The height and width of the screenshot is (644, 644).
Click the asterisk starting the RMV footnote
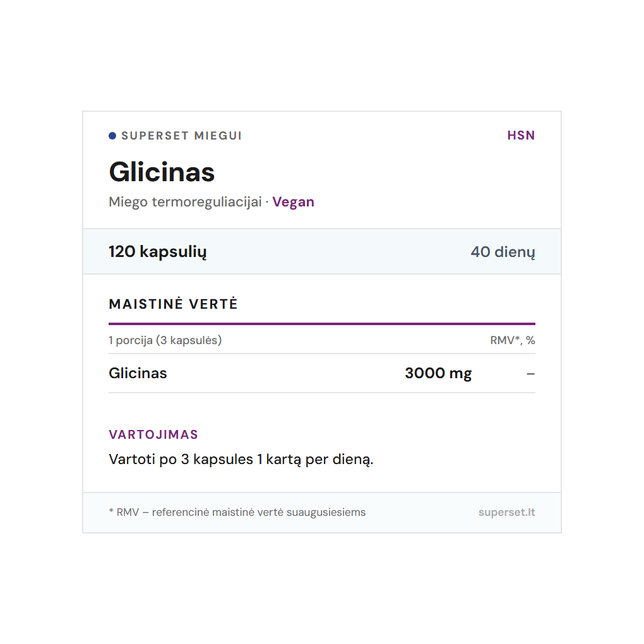pyautogui.click(x=111, y=511)
